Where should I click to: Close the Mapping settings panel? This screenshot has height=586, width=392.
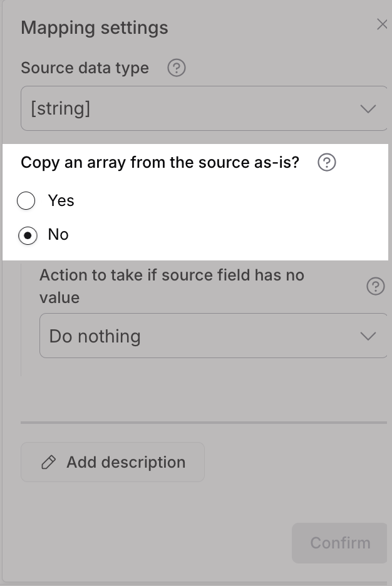[x=382, y=24]
